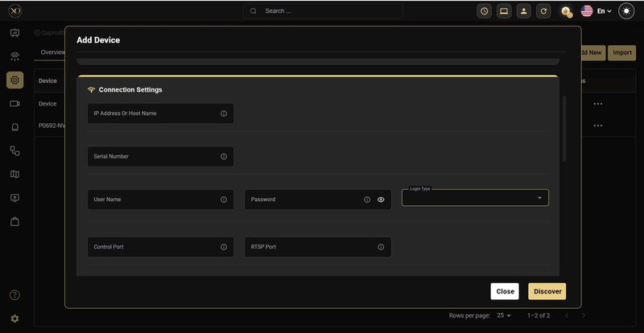Viewport: 644px width, 333px height.
Task: Open the map icon in sidebar
Action: click(x=14, y=175)
